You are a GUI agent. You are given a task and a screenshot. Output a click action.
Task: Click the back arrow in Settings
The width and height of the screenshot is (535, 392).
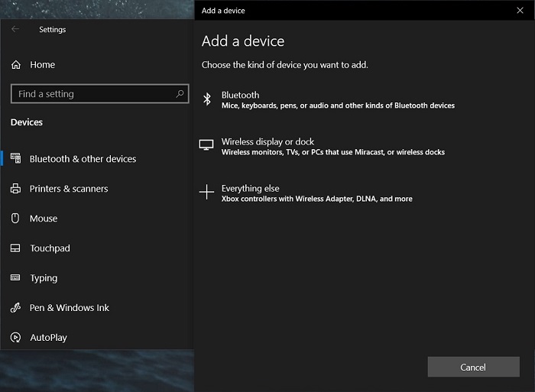[15, 30]
